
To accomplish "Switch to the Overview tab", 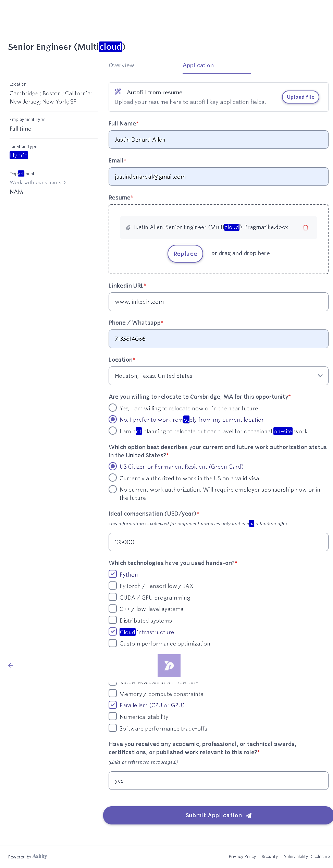I will click(x=121, y=65).
